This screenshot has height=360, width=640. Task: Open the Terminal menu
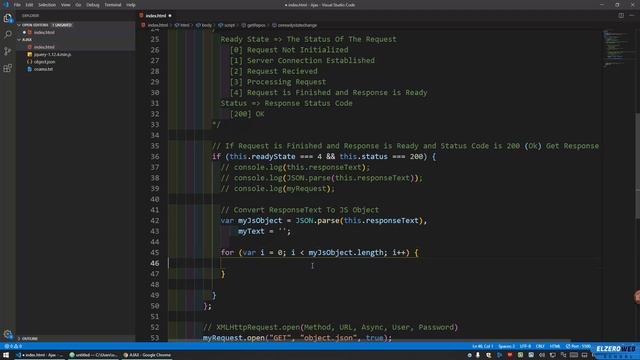[113, 5]
